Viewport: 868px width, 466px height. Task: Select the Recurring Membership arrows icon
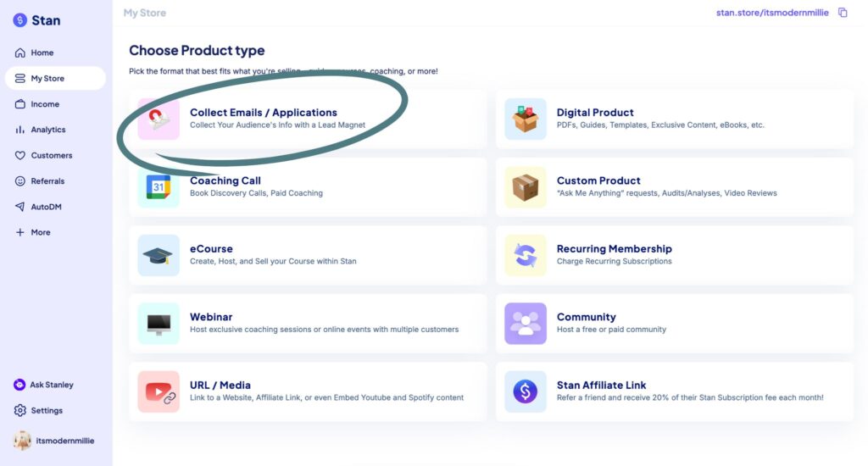526,255
